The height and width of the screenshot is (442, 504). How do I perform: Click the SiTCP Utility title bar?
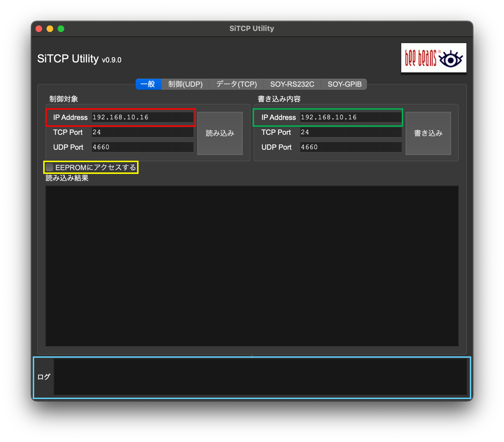[x=251, y=28]
